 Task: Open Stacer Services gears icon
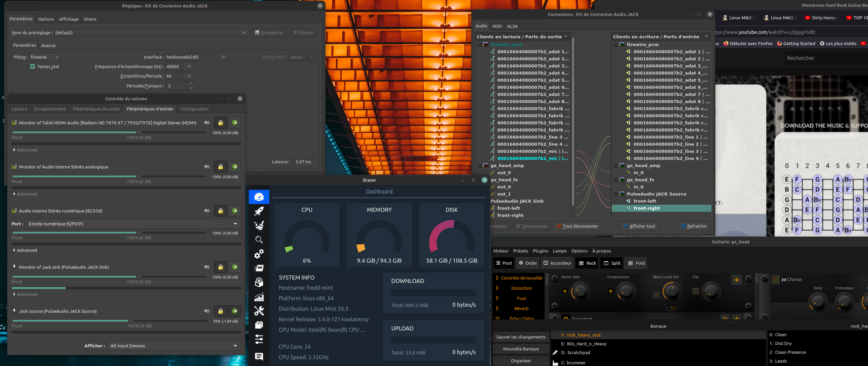259,254
